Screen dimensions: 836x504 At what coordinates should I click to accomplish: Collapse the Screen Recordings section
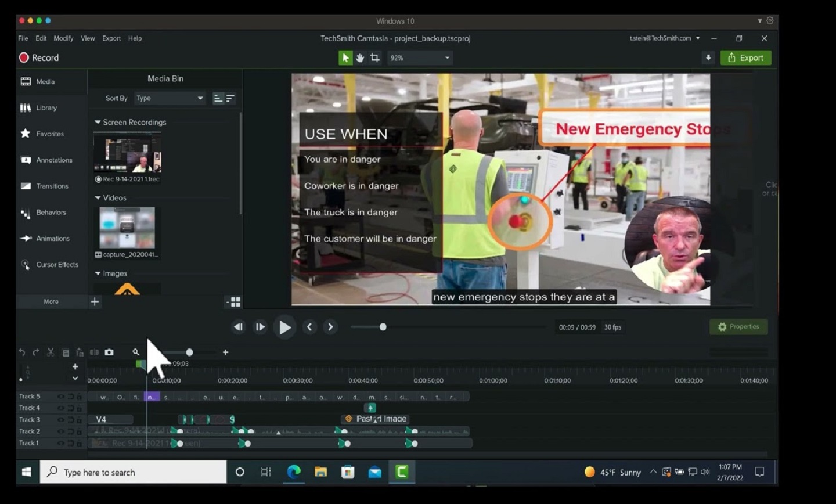98,123
